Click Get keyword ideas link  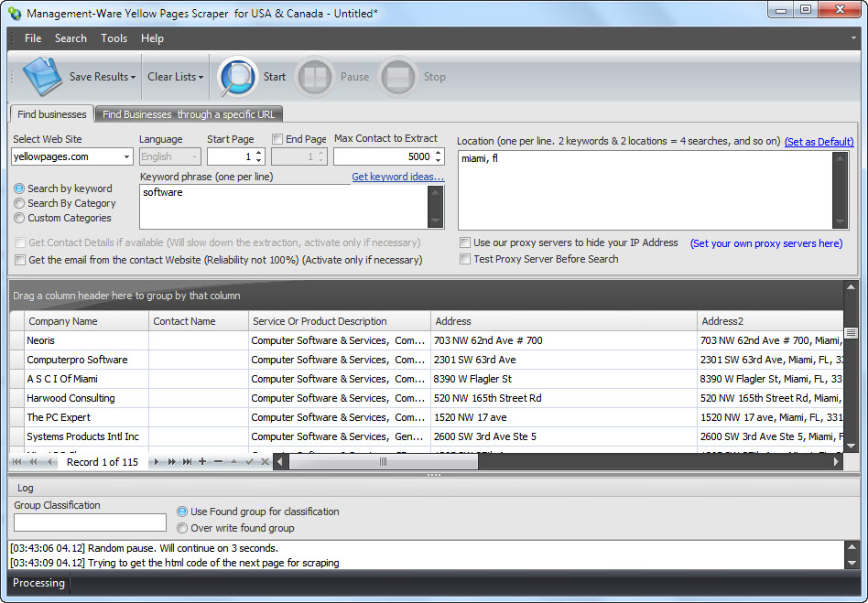tap(397, 177)
